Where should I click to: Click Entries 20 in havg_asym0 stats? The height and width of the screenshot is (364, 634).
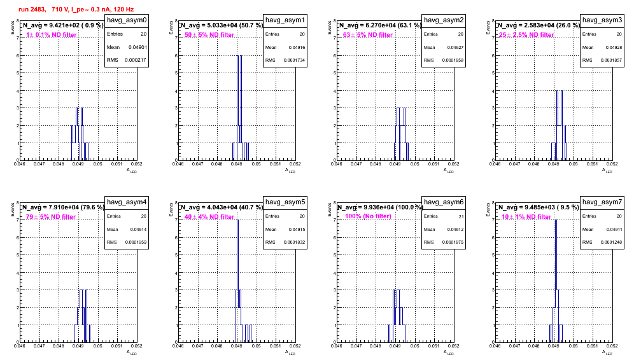[127, 34]
